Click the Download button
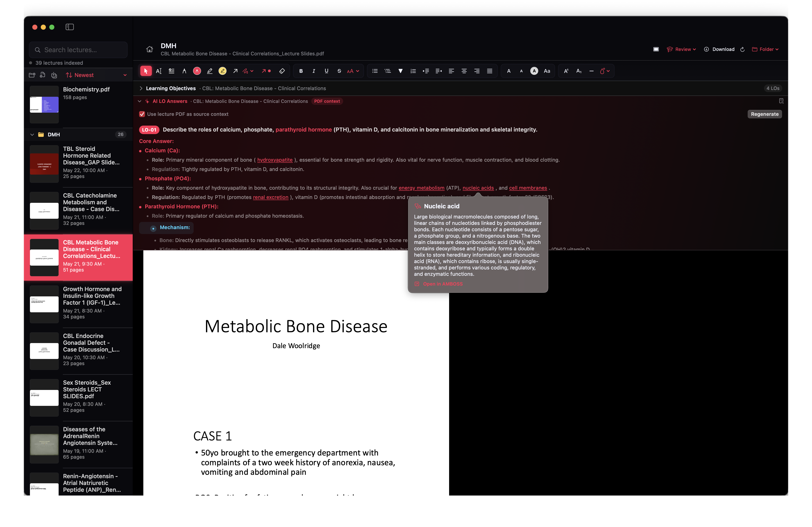Viewport: 812px width, 527px height. point(719,49)
